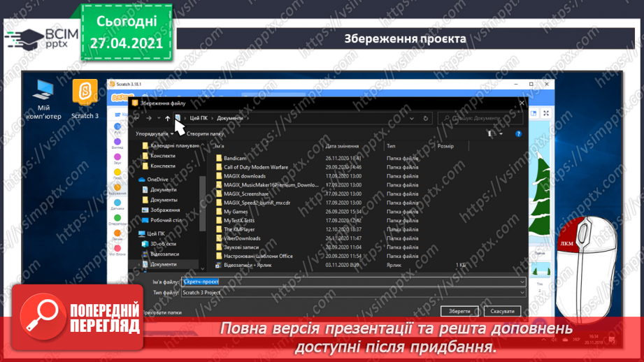Expand recent locations dropdown in navigation
Image resolution: width=644 pixels, height=362 pixels.
tap(159, 118)
